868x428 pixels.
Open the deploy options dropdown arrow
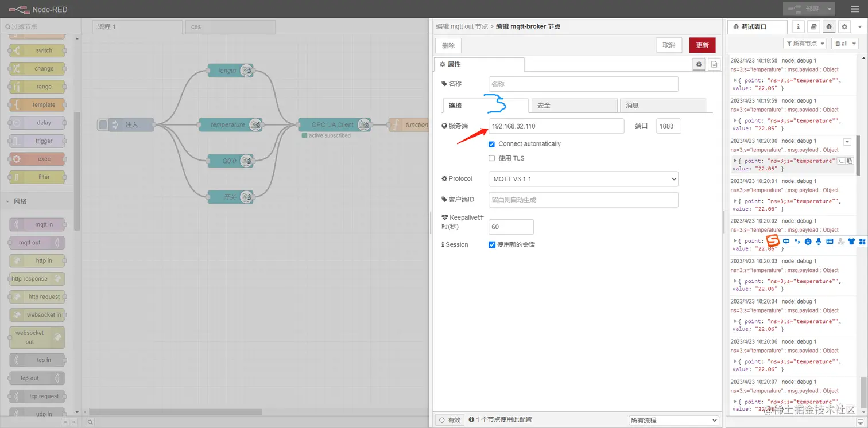pyautogui.click(x=830, y=9)
